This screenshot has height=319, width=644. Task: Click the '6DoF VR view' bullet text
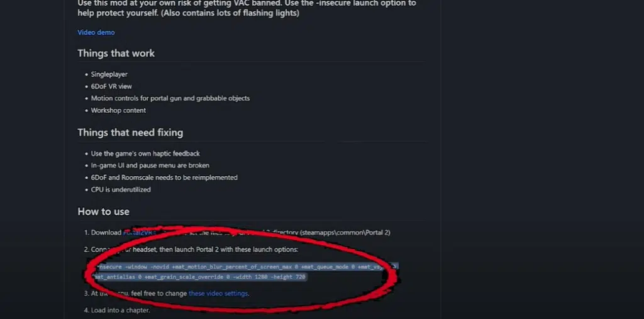click(111, 86)
